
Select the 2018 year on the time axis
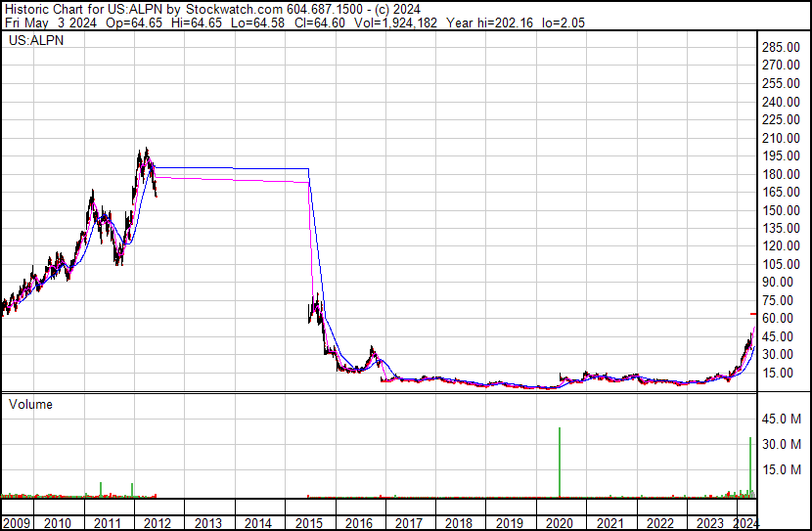coord(459,523)
